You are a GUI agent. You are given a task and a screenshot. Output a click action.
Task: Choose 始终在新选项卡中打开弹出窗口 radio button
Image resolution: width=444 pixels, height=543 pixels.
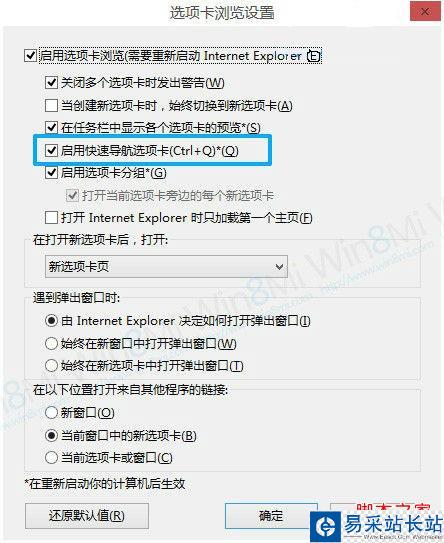click(x=51, y=366)
